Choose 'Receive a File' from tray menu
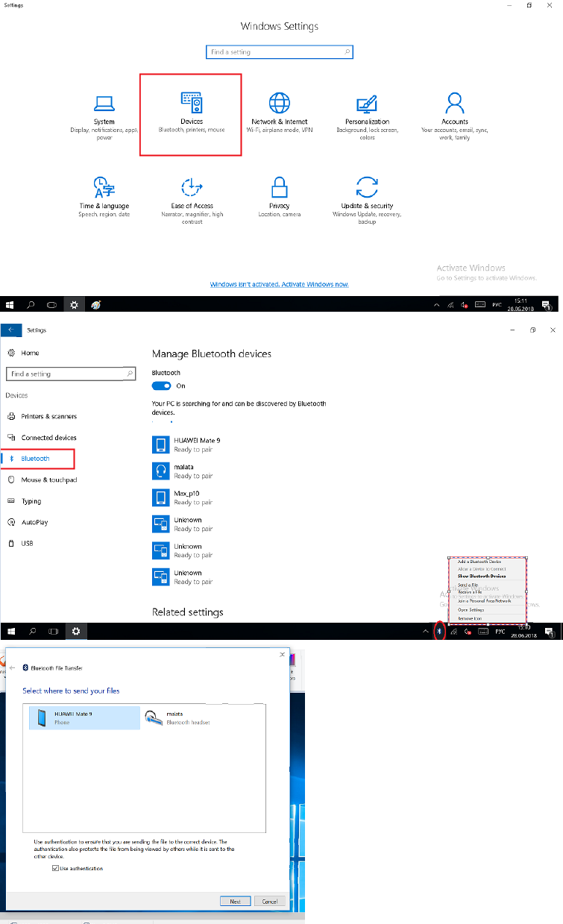 470,592
